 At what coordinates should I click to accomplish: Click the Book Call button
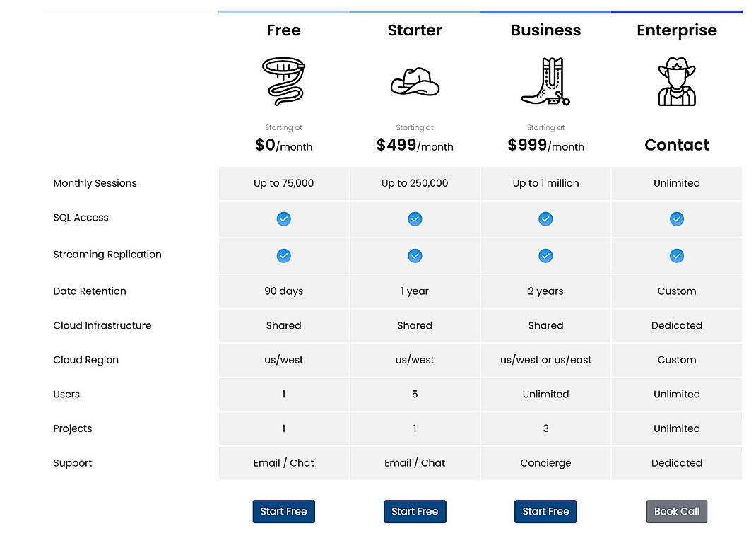click(x=676, y=511)
